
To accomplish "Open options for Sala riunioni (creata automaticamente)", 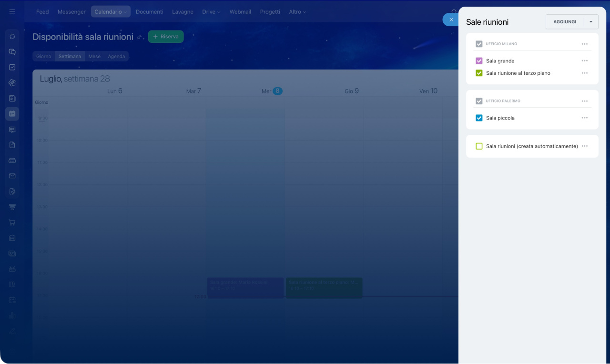I will [585, 146].
